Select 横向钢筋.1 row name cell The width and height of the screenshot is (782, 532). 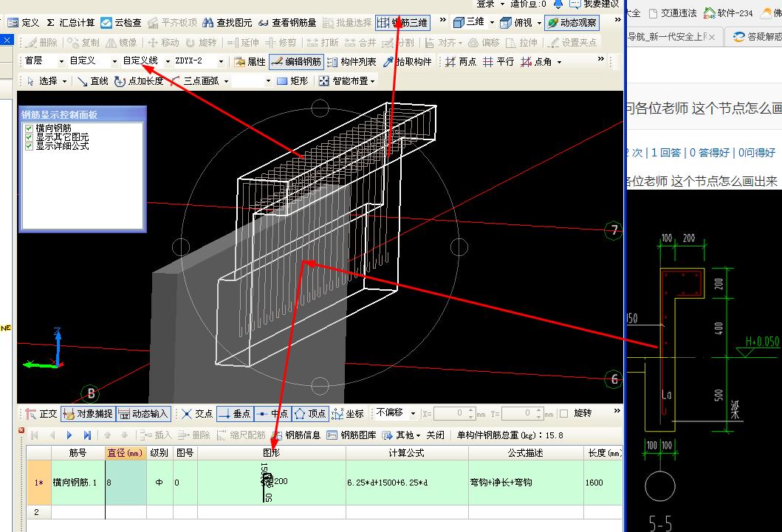(x=78, y=483)
